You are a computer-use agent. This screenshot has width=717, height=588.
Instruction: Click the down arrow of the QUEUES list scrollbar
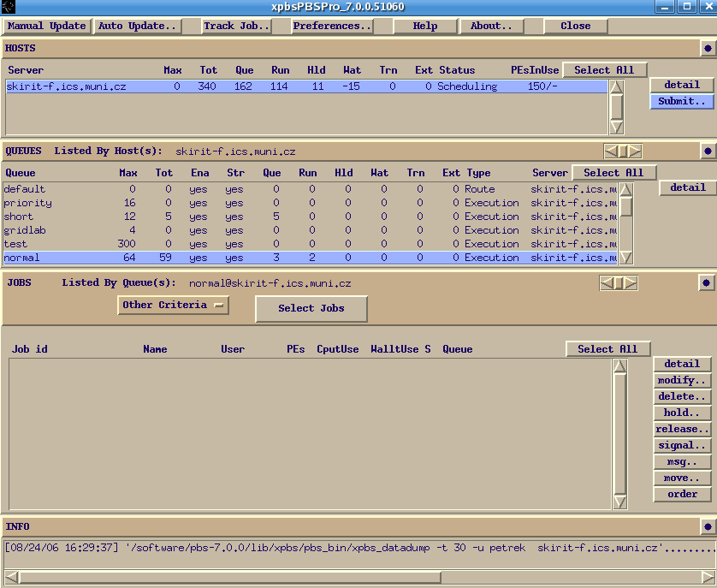625,257
